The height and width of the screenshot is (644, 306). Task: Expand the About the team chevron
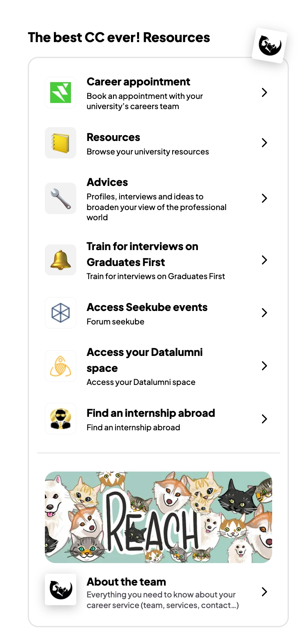click(x=264, y=592)
